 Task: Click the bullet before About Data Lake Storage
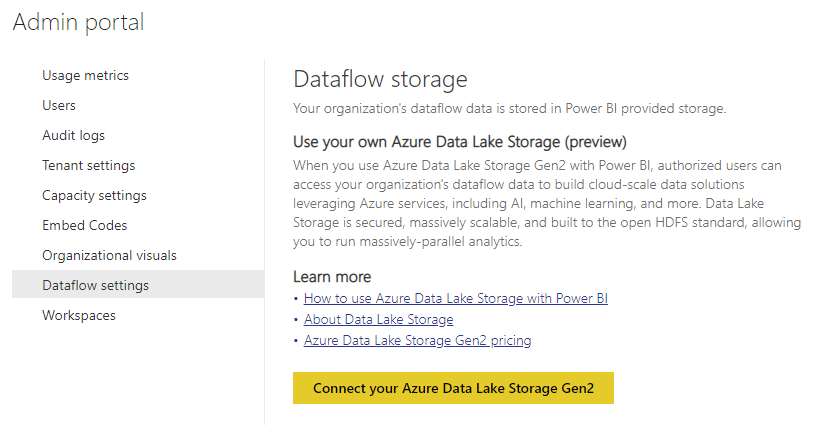coord(296,320)
